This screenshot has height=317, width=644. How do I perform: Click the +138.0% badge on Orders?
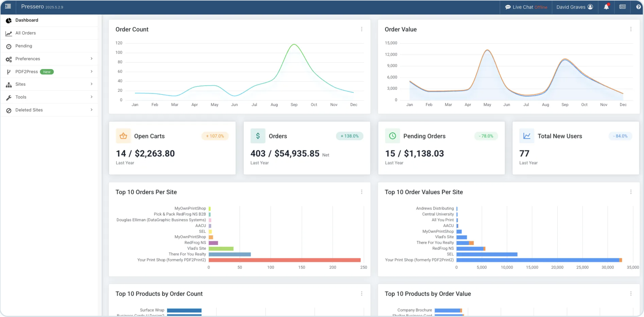click(x=349, y=136)
